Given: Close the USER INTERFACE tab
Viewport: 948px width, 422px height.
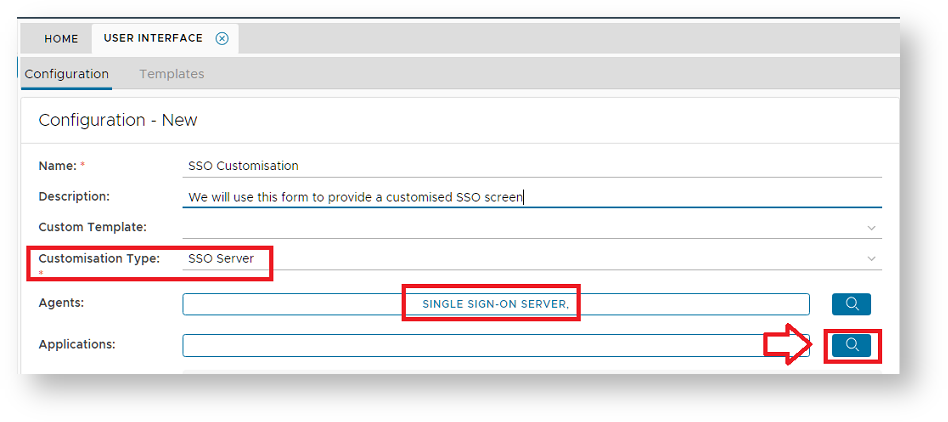Looking at the screenshot, I should click(x=222, y=39).
